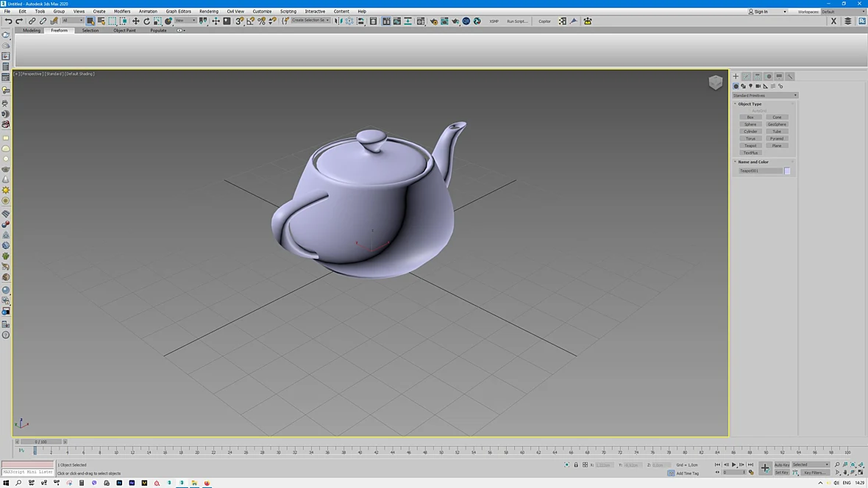Switch to Cameras category in Create panel
The width and height of the screenshot is (868, 488).
[x=758, y=86]
